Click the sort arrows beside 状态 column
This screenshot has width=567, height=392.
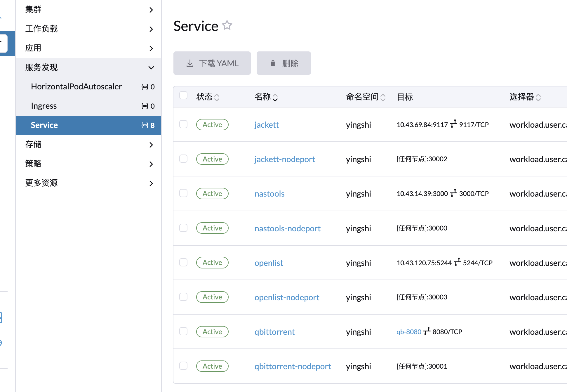point(217,97)
